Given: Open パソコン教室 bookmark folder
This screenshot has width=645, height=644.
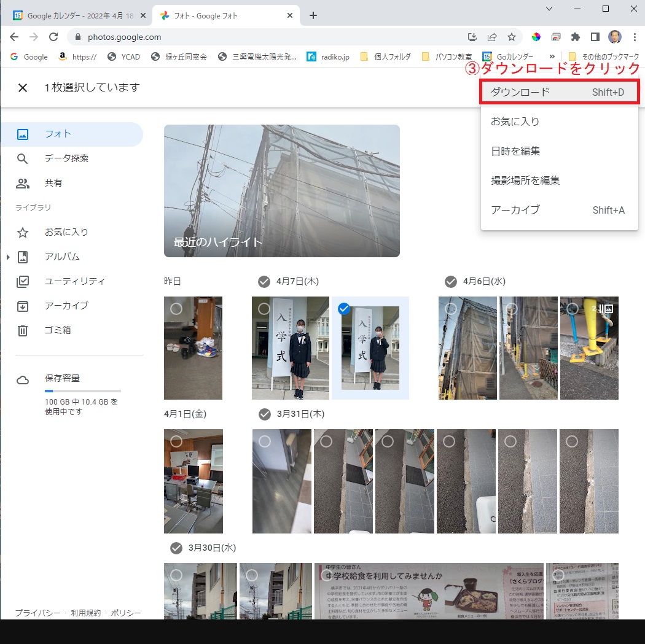Looking at the screenshot, I should 447,56.
